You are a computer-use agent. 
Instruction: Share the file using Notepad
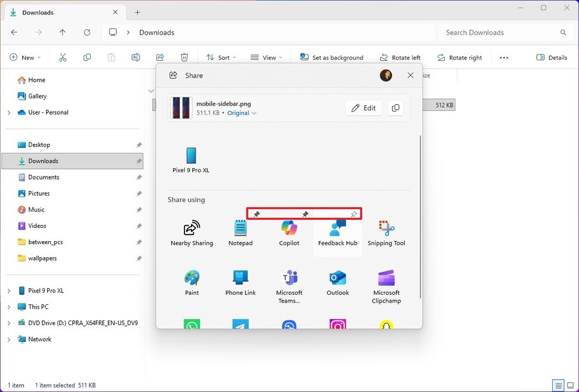tap(241, 233)
